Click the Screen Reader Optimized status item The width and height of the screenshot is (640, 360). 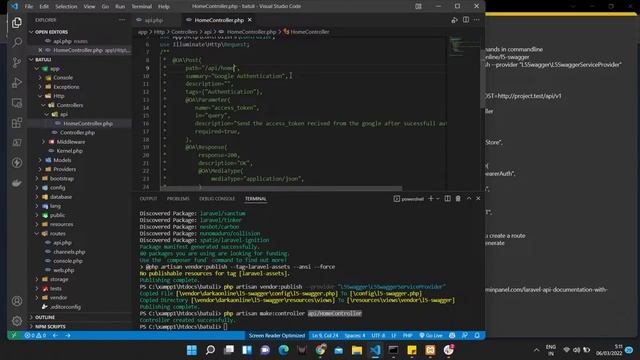click(x=277, y=336)
